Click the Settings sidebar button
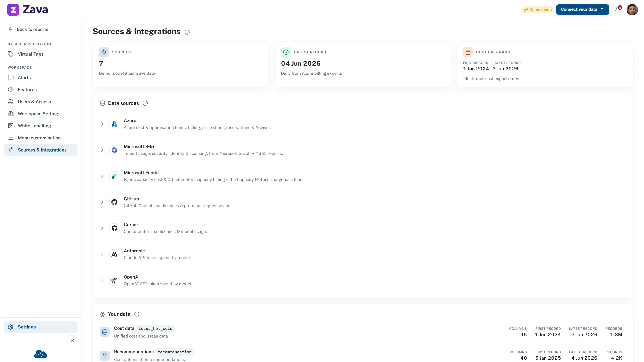The width and height of the screenshot is (644, 362). pos(41,327)
